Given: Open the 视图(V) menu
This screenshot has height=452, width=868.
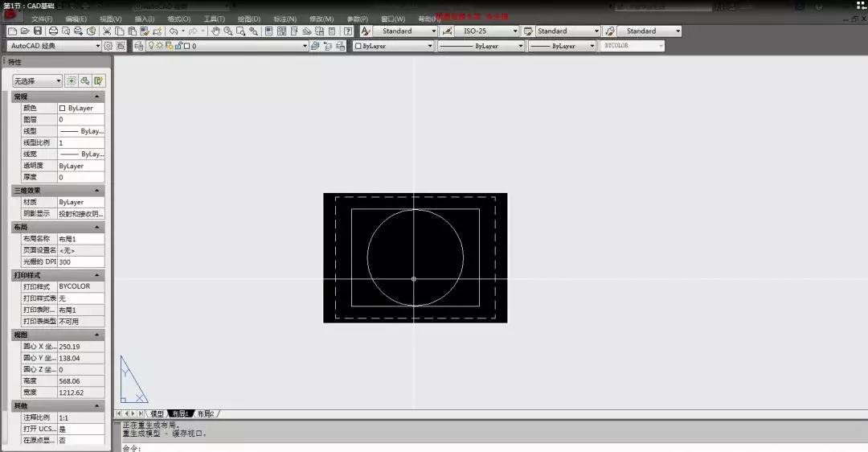Looking at the screenshot, I should point(110,18).
